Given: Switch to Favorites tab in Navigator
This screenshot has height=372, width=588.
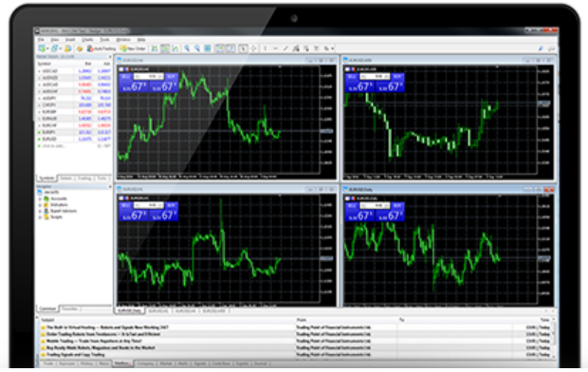Looking at the screenshot, I should (x=70, y=309).
